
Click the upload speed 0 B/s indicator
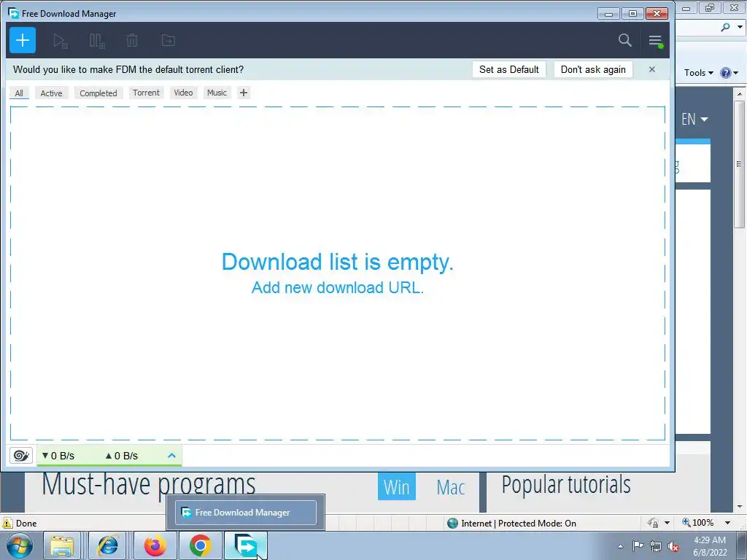122,456
